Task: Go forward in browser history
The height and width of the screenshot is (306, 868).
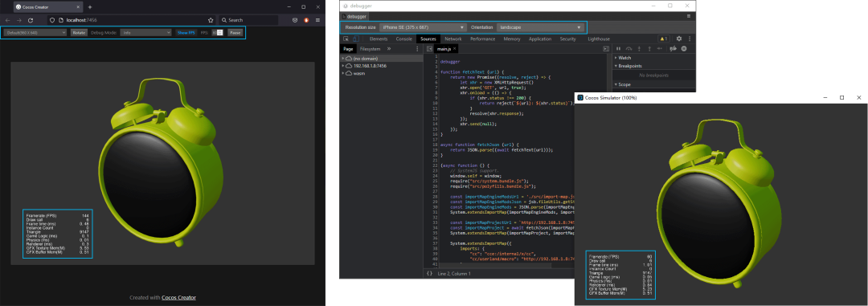Action: 18,20
